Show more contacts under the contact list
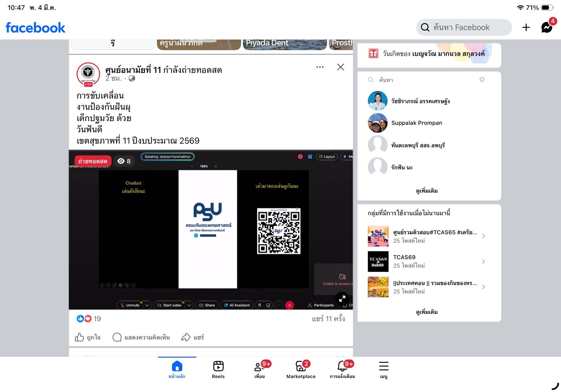 426,191
